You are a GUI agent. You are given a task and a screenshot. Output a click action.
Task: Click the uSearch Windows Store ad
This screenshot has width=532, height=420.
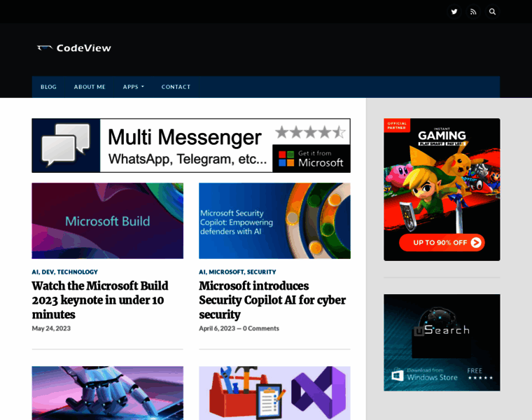coord(442,342)
